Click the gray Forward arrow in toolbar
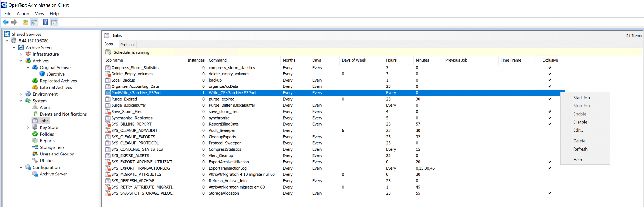The image size is (644, 207). (14, 22)
